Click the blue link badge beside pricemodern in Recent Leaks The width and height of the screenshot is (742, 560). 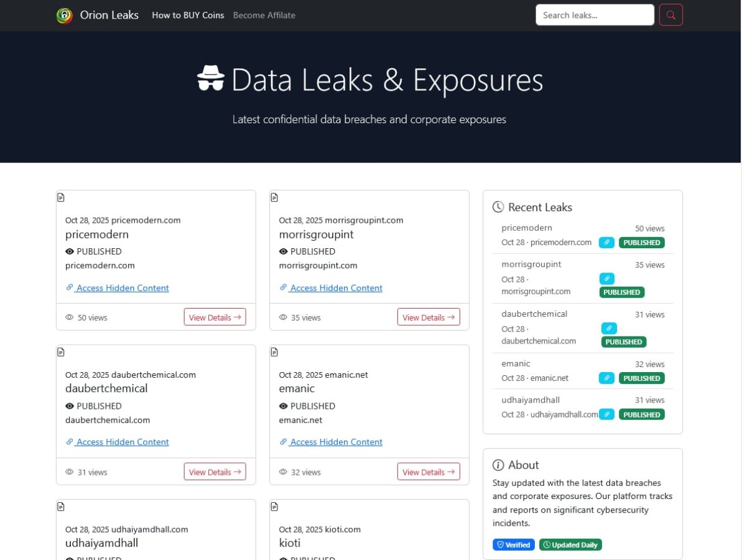click(606, 243)
